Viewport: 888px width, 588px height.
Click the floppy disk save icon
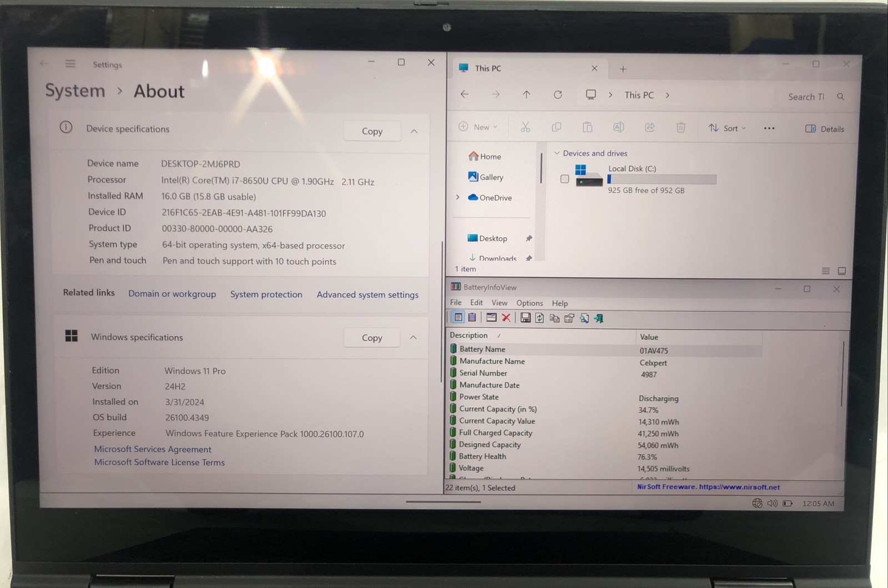coord(525,317)
